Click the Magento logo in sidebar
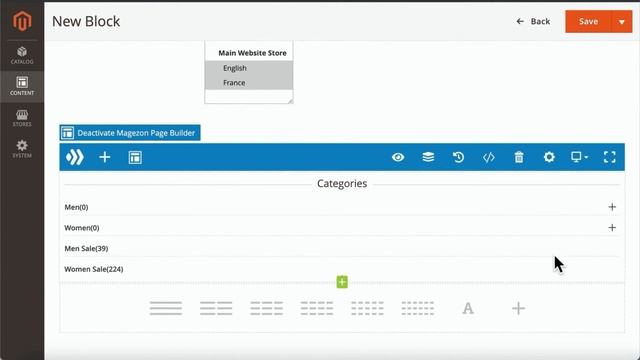 point(22,21)
